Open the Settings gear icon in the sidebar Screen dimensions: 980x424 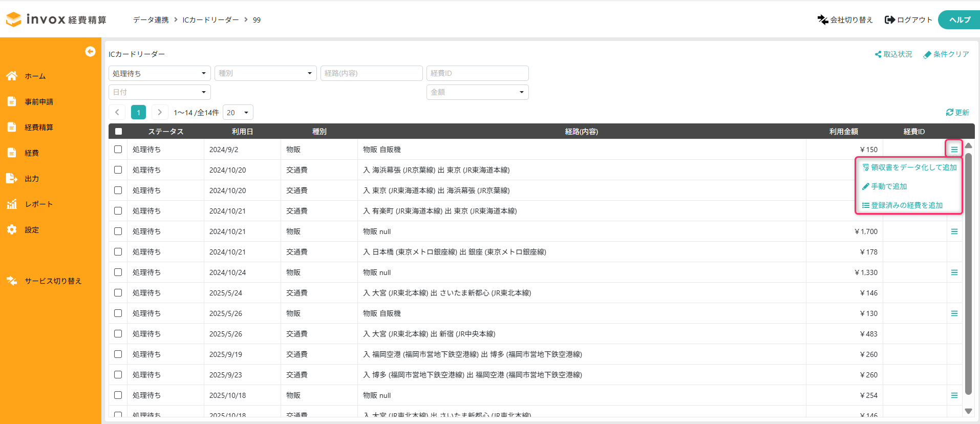pos(12,229)
